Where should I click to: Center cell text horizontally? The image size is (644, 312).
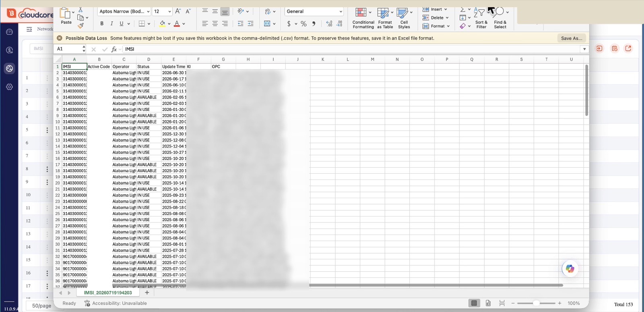tap(215, 24)
